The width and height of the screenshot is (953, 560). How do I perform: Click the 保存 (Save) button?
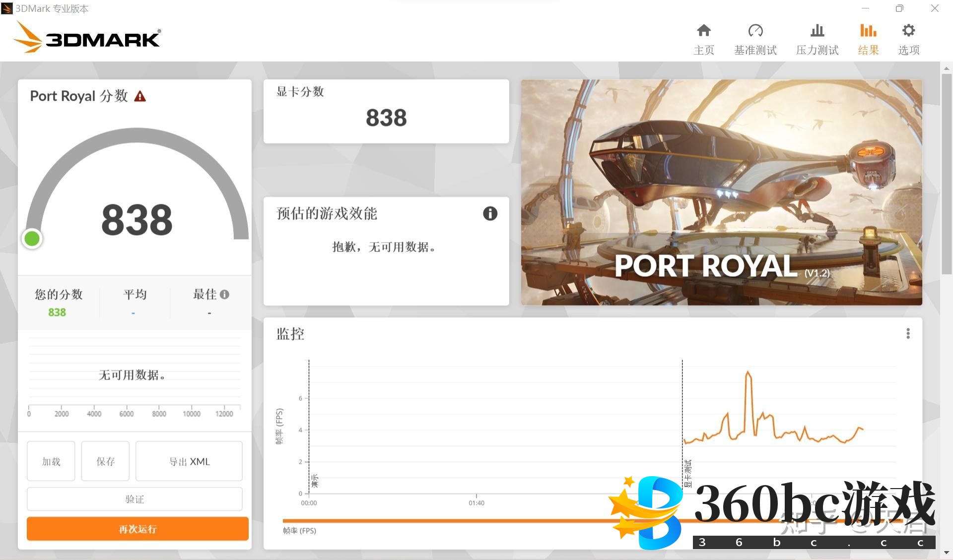[x=105, y=461]
